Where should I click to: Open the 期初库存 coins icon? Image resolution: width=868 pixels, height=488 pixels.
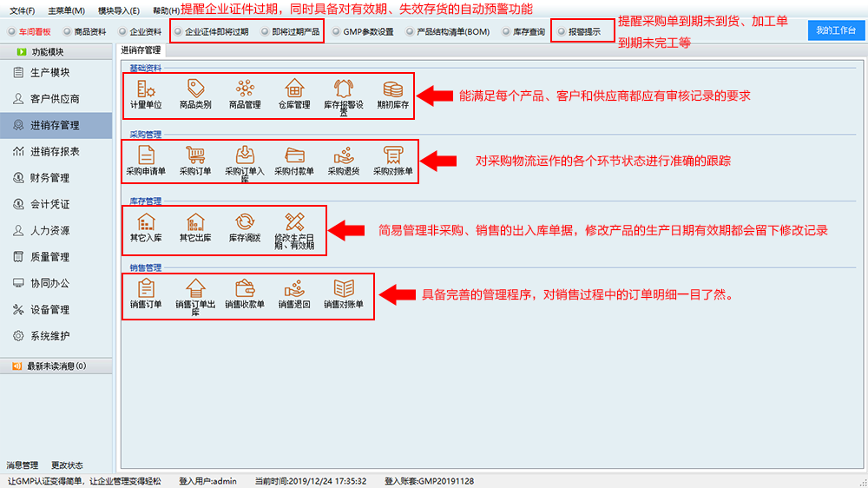(x=393, y=89)
